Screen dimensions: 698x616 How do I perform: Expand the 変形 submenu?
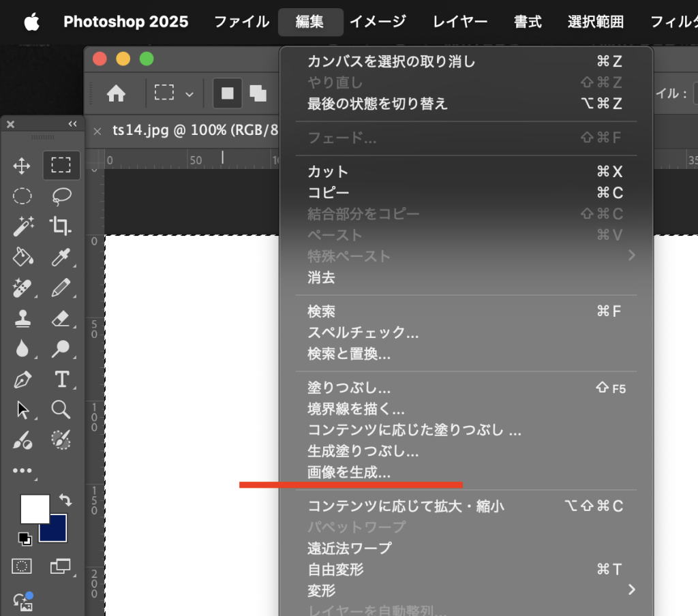click(631, 589)
